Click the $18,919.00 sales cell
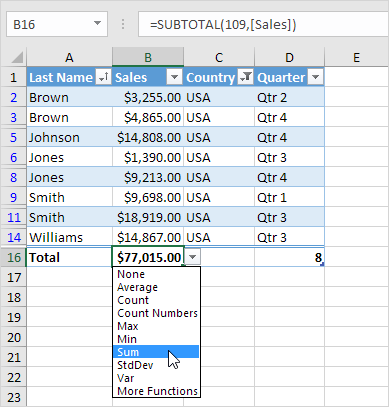Viewport: 389px width, 407px height. (148, 217)
